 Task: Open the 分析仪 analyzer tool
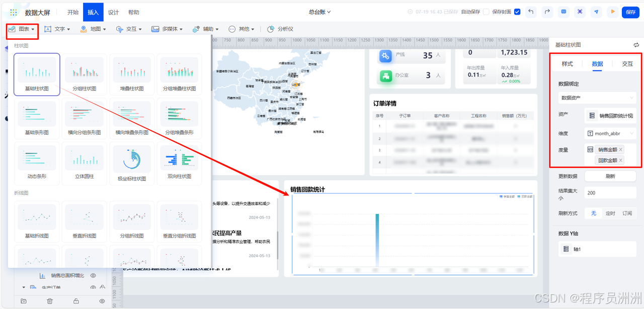click(x=280, y=29)
